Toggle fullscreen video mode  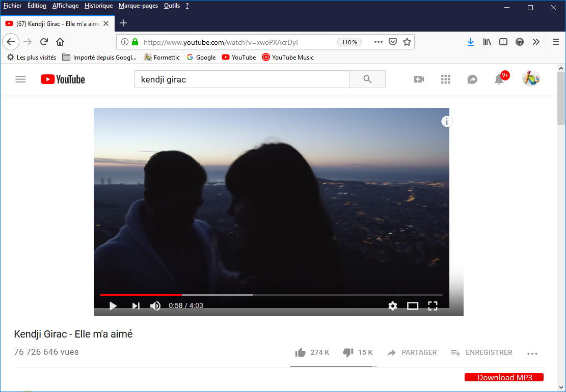pyautogui.click(x=433, y=306)
